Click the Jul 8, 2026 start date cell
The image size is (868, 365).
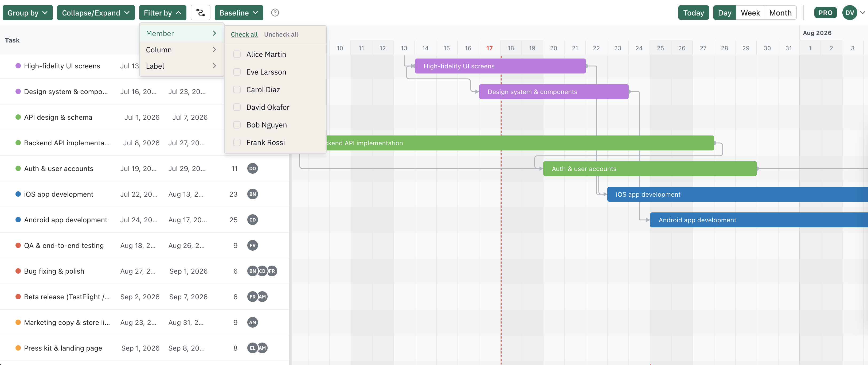click(141, 143)
